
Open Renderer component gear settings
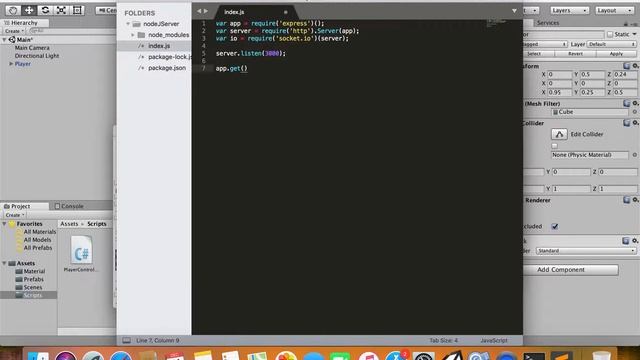pyautogui.click(x=636, y=200)
